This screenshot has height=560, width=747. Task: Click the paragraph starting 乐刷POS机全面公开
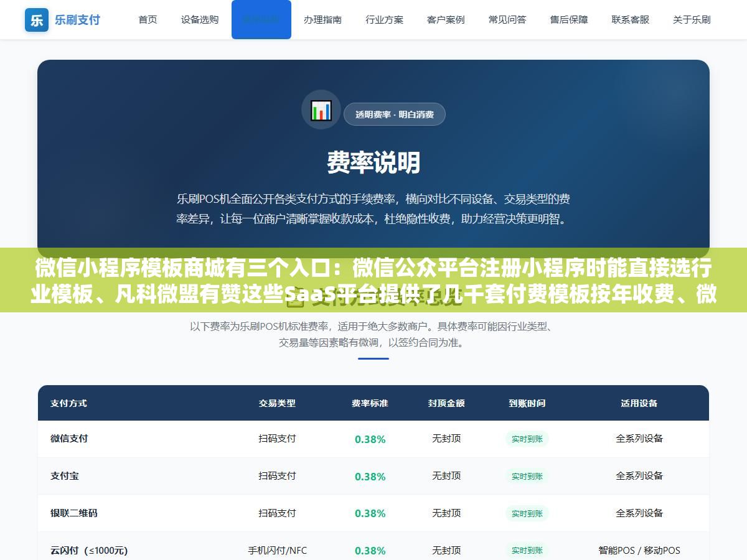[374, 209]
